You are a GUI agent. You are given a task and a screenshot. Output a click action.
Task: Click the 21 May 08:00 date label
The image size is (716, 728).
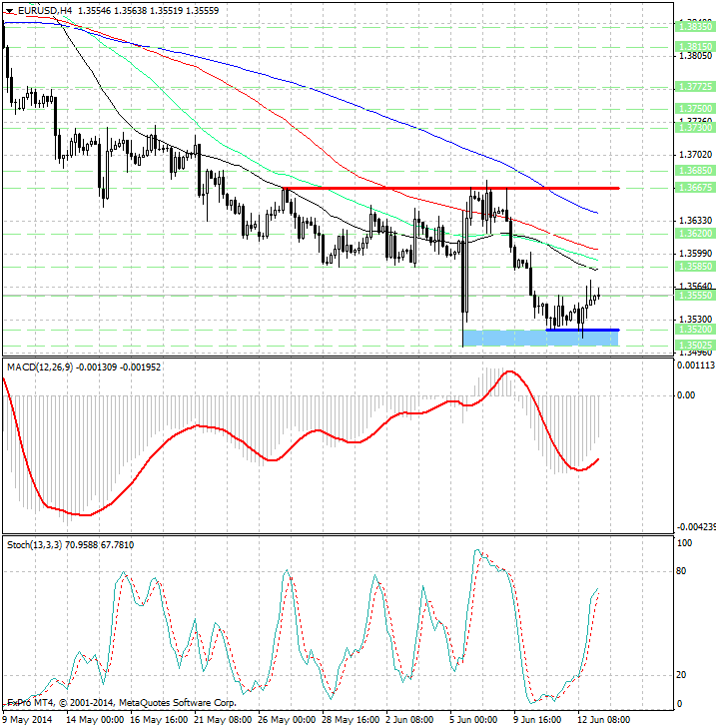[x=223, y=720]
